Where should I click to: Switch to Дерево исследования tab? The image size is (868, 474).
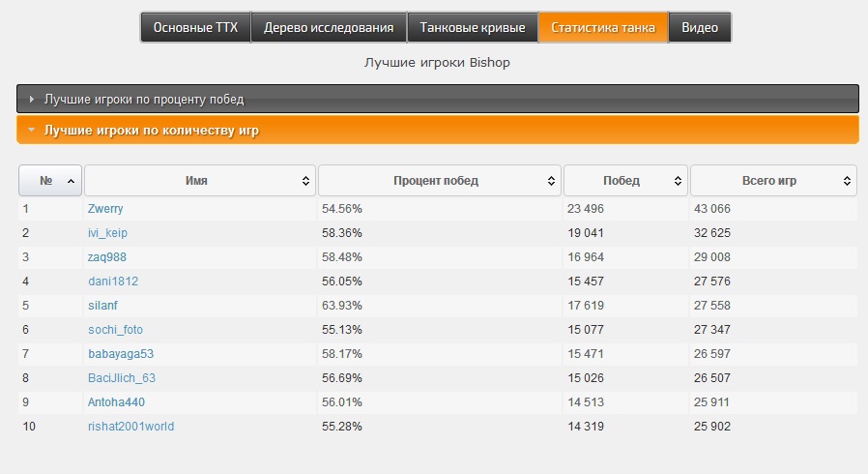click(329, 27)
